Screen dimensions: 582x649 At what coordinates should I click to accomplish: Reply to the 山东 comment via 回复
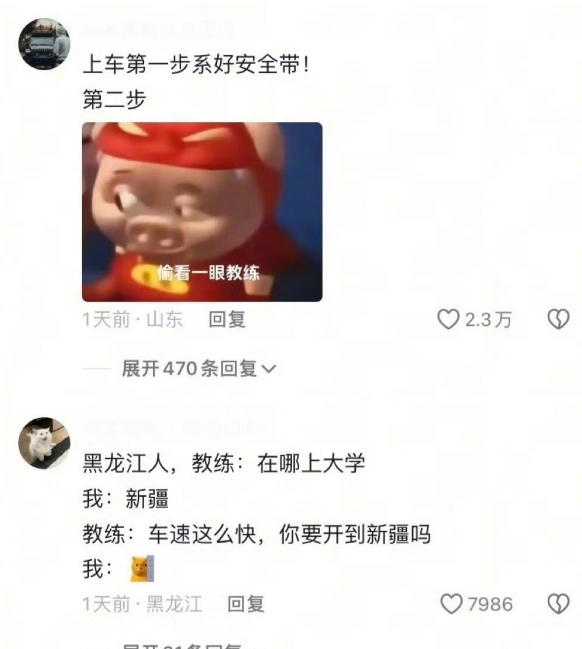tap(227, 320)
